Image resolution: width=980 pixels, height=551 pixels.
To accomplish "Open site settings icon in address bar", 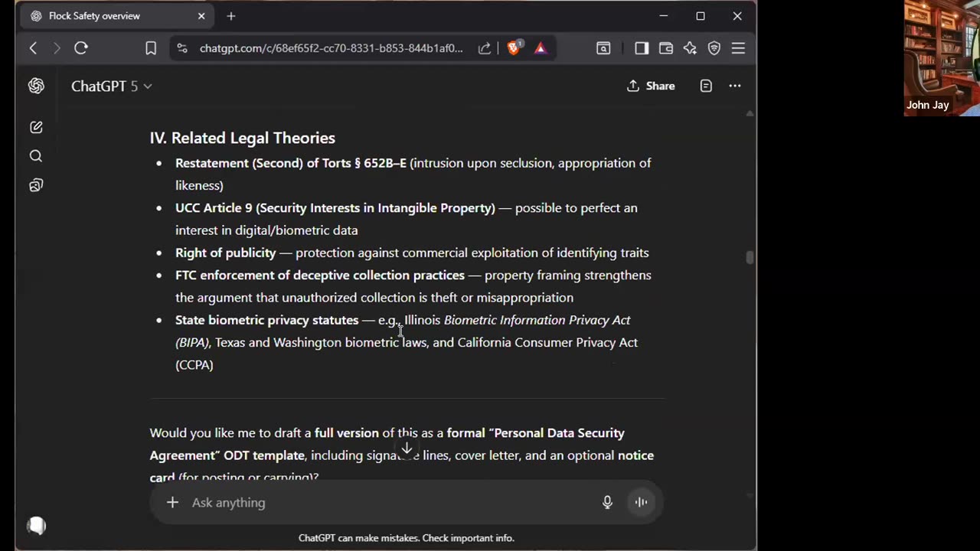I will pos(181,48).
